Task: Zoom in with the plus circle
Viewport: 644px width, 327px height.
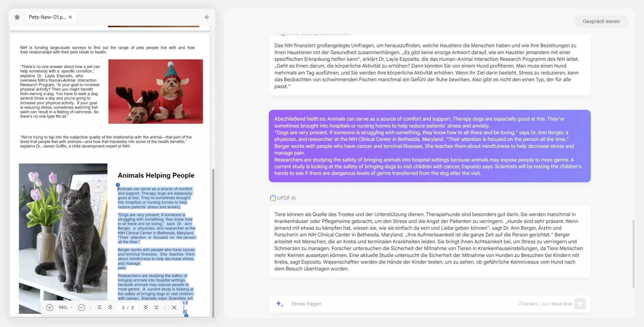Action: tap(50, 307)
